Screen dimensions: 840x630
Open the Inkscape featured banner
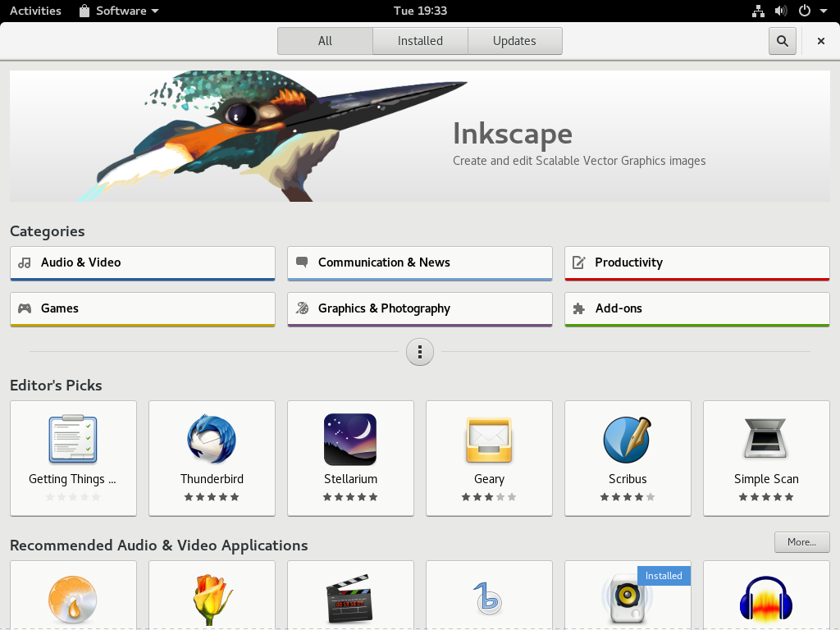coord(419,136)
